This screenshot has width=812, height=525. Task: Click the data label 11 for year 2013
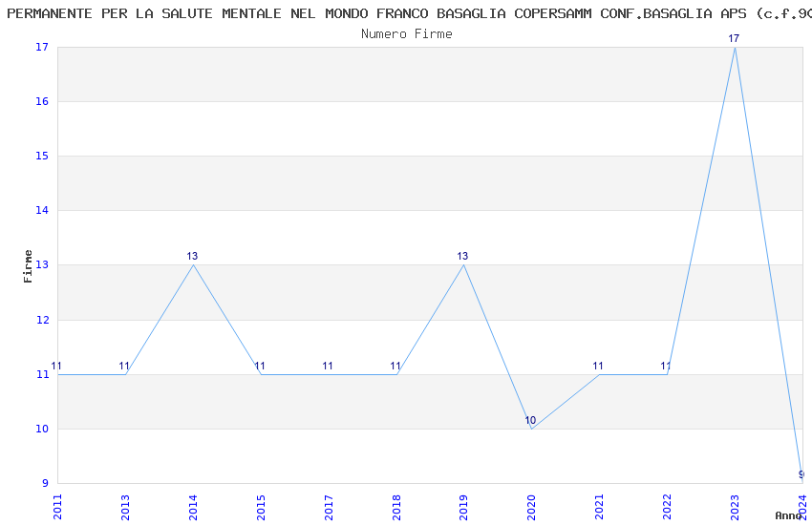[124, 366]
